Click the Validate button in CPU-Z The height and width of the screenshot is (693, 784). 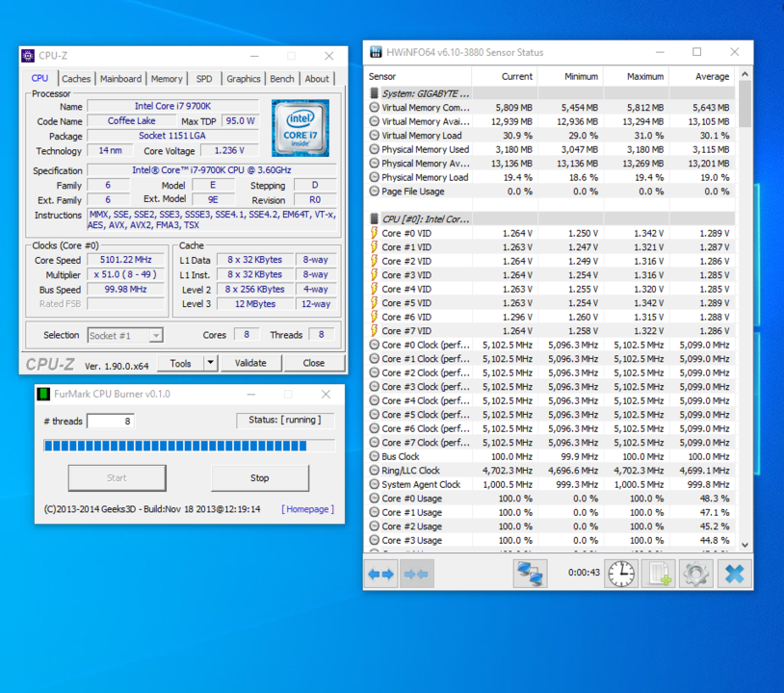click(250, 363)
